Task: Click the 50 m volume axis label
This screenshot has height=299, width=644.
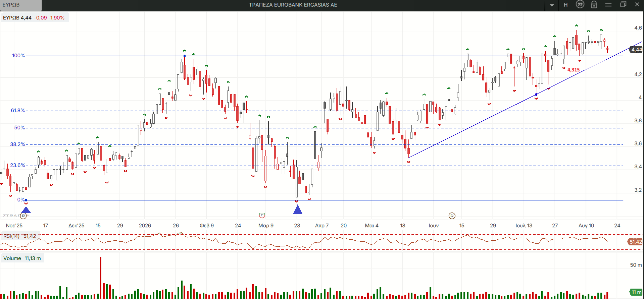Action: (636, 265)
